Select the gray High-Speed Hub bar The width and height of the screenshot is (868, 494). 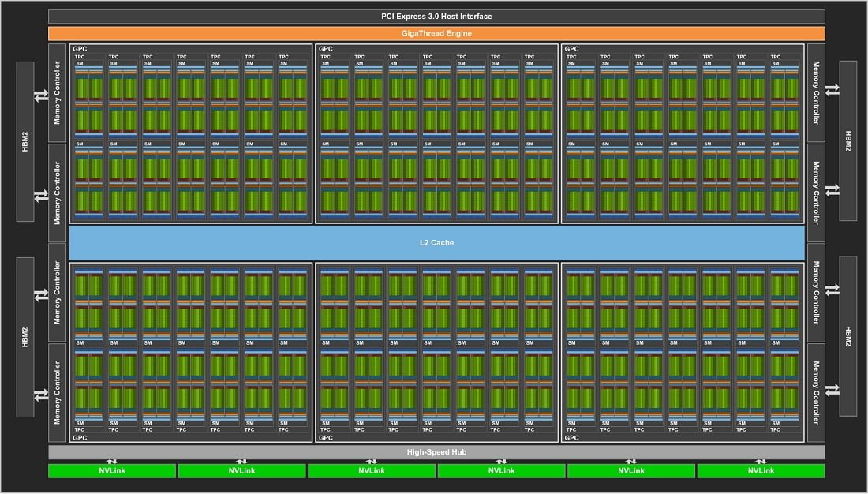point(436,452)
